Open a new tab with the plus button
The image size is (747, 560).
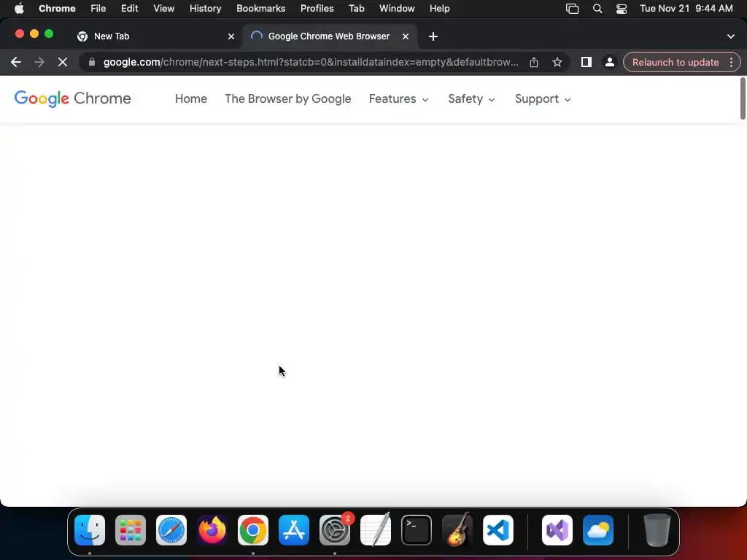(433, 36)
